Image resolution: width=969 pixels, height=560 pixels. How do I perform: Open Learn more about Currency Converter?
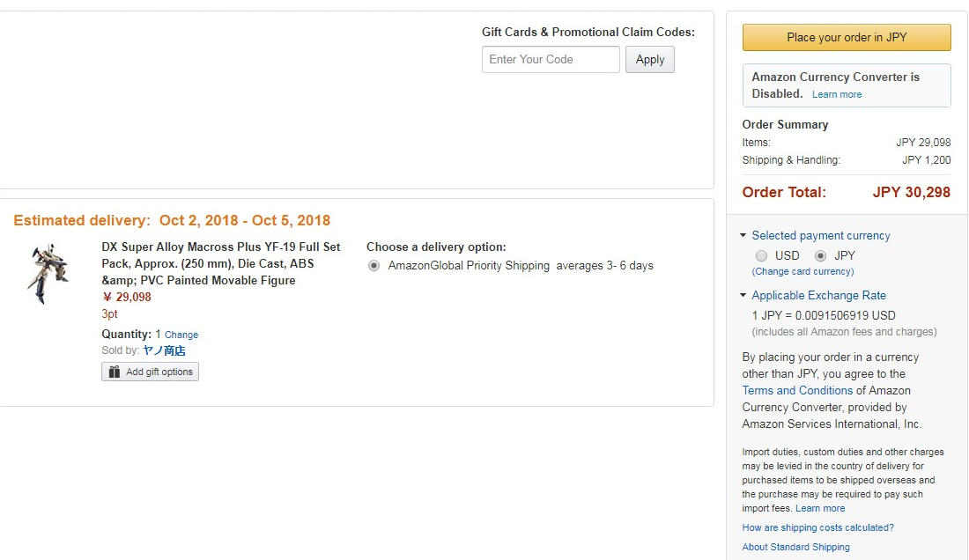pos(837,94)
